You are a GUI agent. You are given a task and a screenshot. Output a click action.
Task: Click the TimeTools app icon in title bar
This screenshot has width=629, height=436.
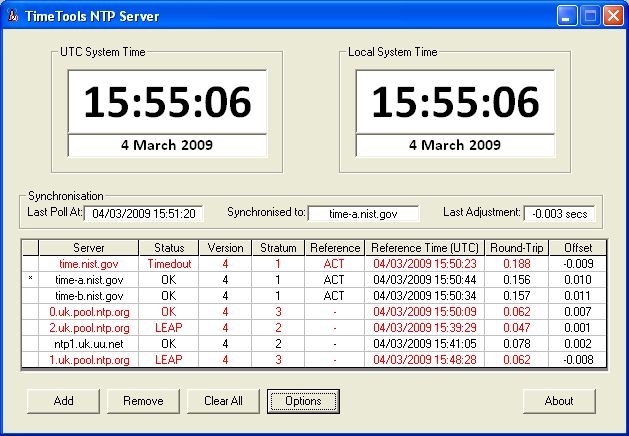[x=14, y=16]
